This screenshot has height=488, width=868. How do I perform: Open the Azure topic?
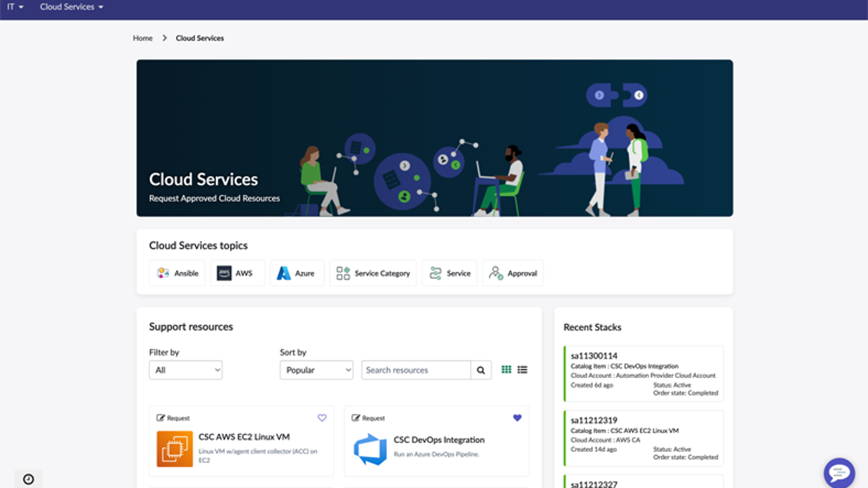coord(297,273)
